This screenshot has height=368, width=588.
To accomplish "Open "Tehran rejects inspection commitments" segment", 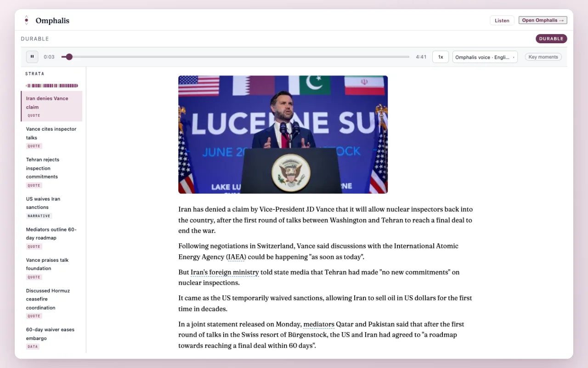I will click(52, 172).
